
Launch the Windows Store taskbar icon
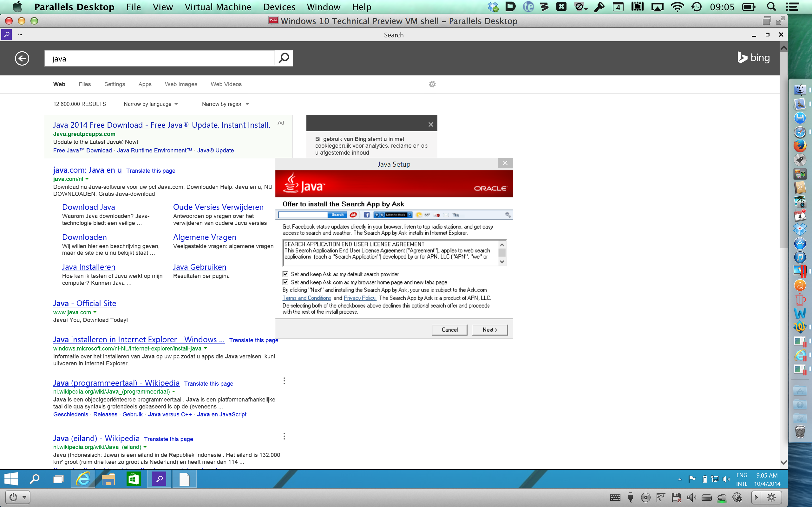[134, 479]
